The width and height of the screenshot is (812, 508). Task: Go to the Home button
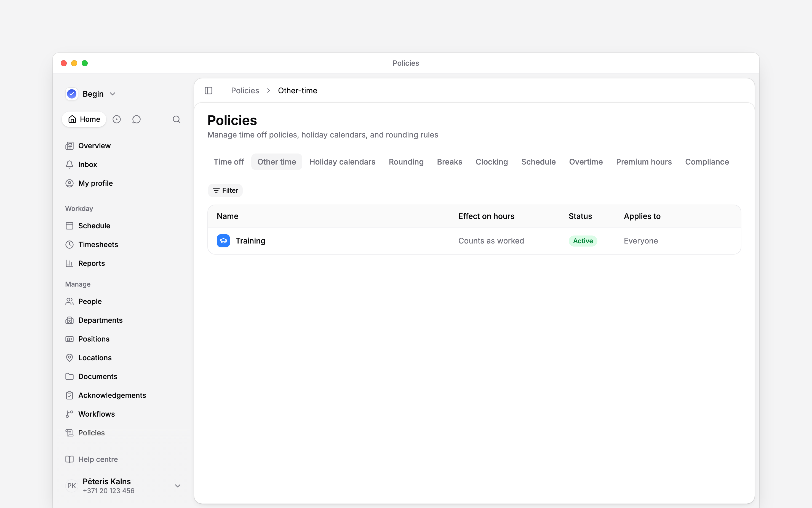point(84,119)
